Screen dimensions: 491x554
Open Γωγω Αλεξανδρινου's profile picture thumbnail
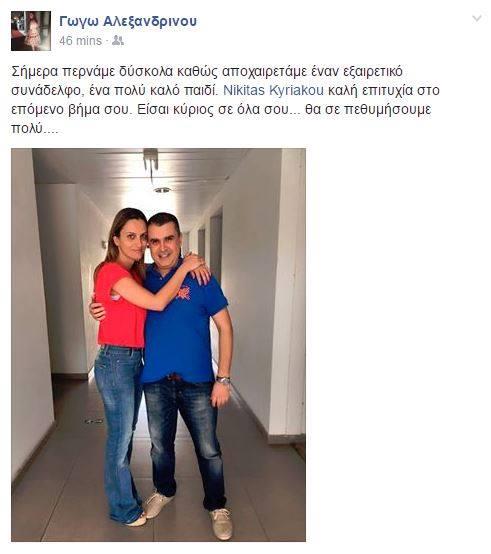pos(31,31)
